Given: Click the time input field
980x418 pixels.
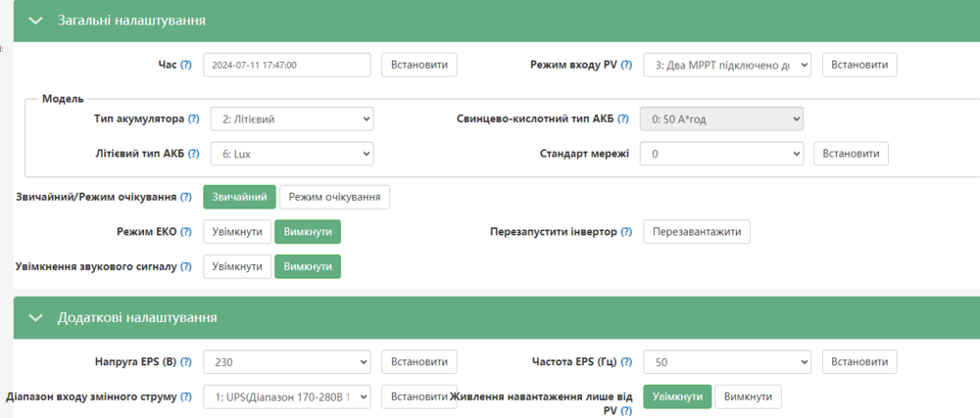Looking at the screenshot, I should click(287, 65).
